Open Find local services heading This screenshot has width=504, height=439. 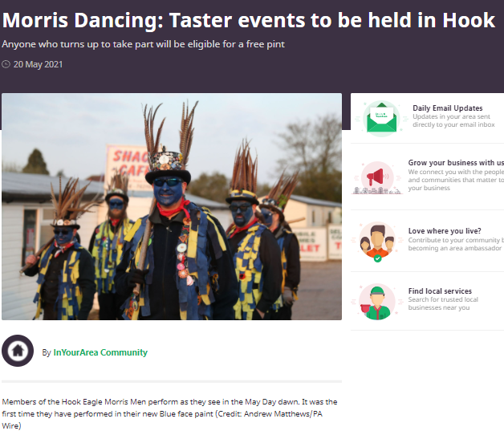pos(440,291)
